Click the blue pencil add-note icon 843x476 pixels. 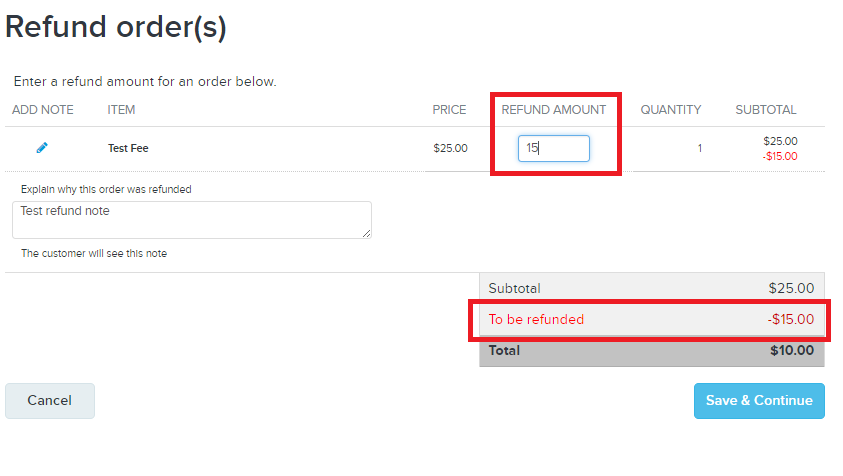pyautogui.click(x=42, y=148)
